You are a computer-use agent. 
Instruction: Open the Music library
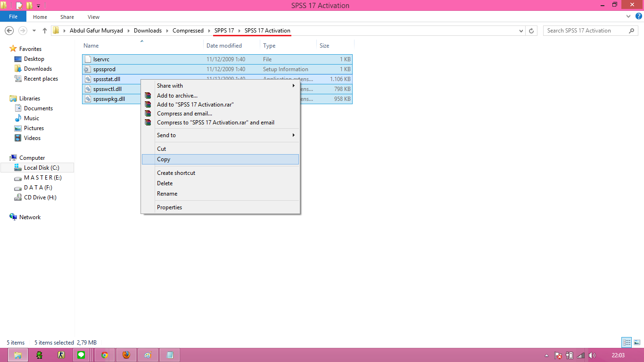32,118
